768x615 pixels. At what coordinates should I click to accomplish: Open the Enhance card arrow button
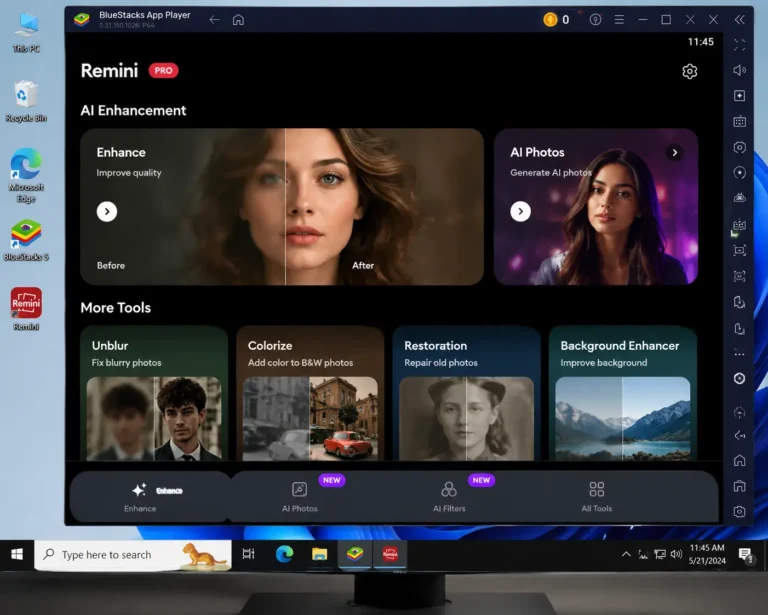(x=107, y=212)
